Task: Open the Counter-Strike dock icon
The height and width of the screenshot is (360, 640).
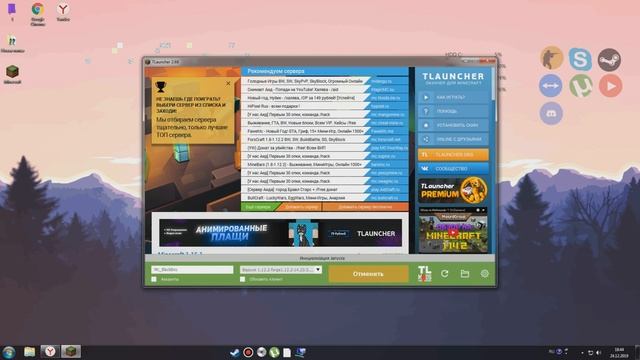Action: (x=551, y=58)
